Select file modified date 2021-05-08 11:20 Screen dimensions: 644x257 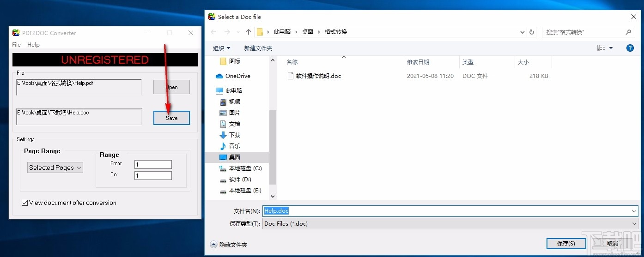[430, 76]
